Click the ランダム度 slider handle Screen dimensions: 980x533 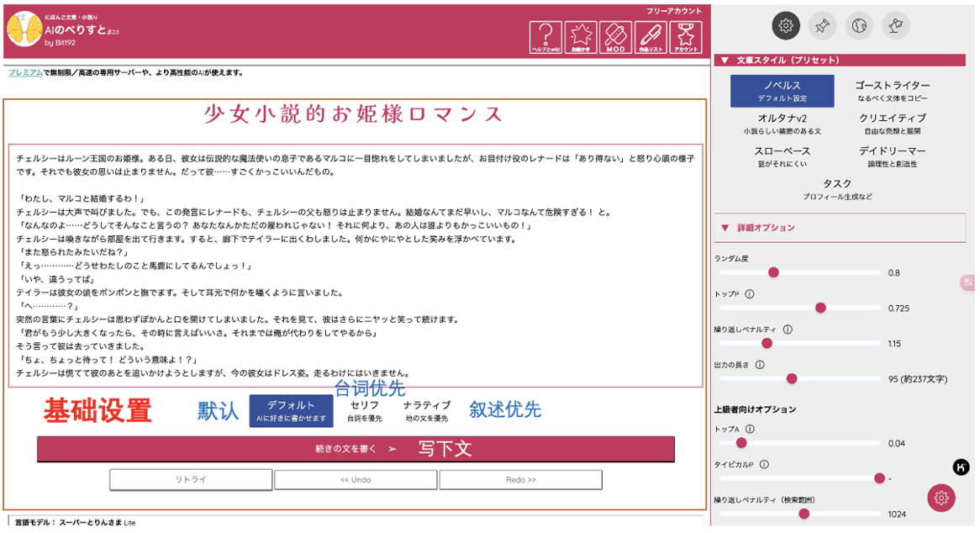click(773, 272)
